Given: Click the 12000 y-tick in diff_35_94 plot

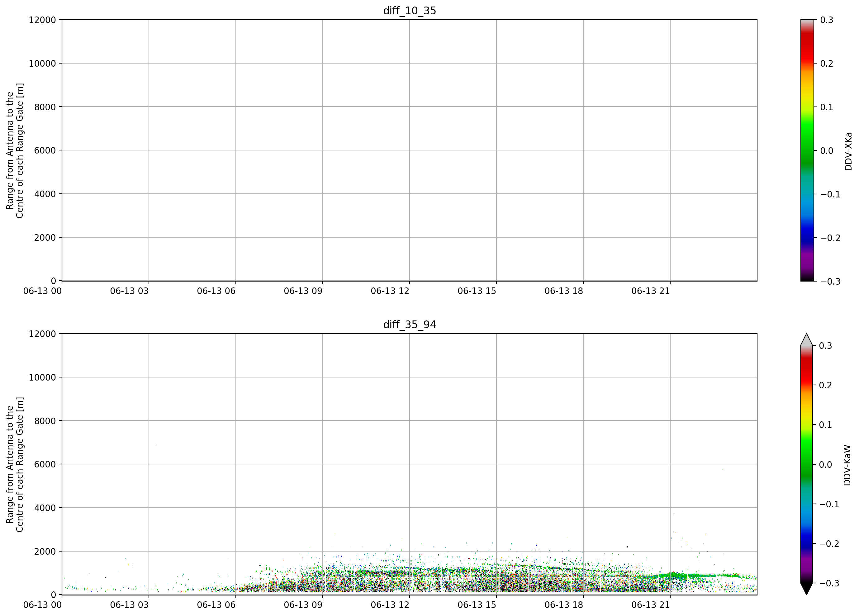Looking at the screenshot, I should click(x=42, y=334).
